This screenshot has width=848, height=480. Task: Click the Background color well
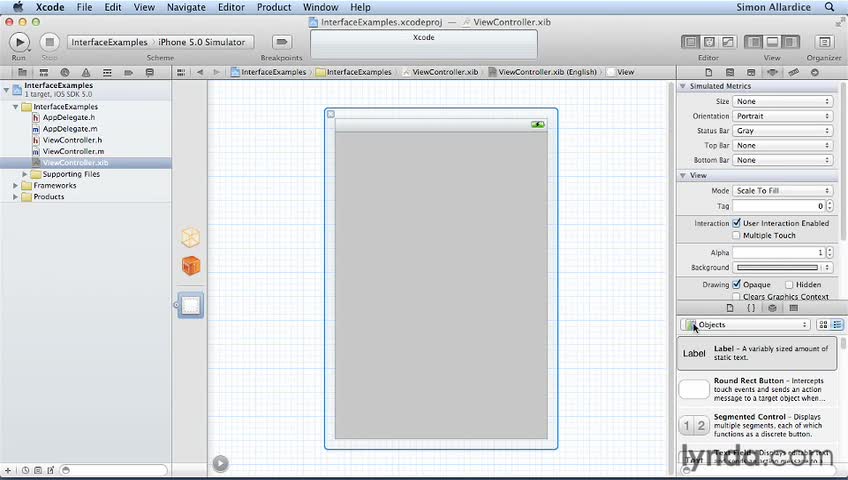point(777,267)
